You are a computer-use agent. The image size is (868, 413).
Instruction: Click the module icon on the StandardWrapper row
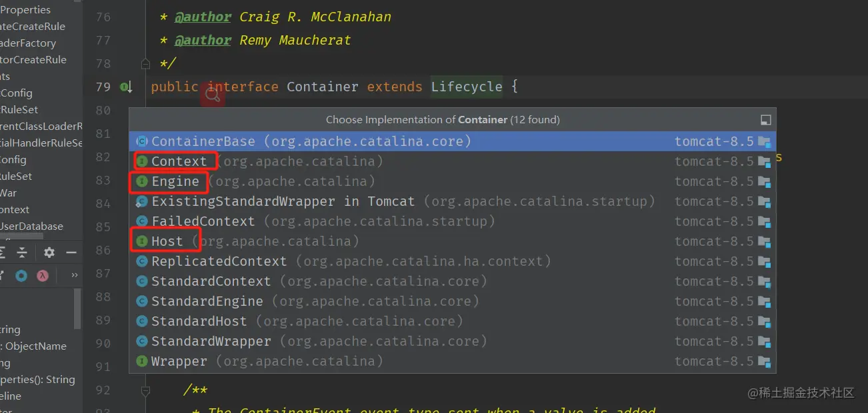[764, 341]
